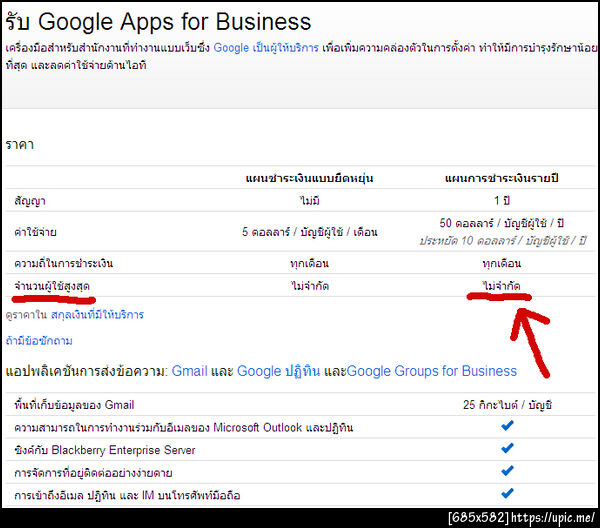600x528 pixels.
Task: Click the '5 ดอลลาร์ / บัญชีผู้ใช้ / เดือน' cell
Action: [x=309, y=232]
